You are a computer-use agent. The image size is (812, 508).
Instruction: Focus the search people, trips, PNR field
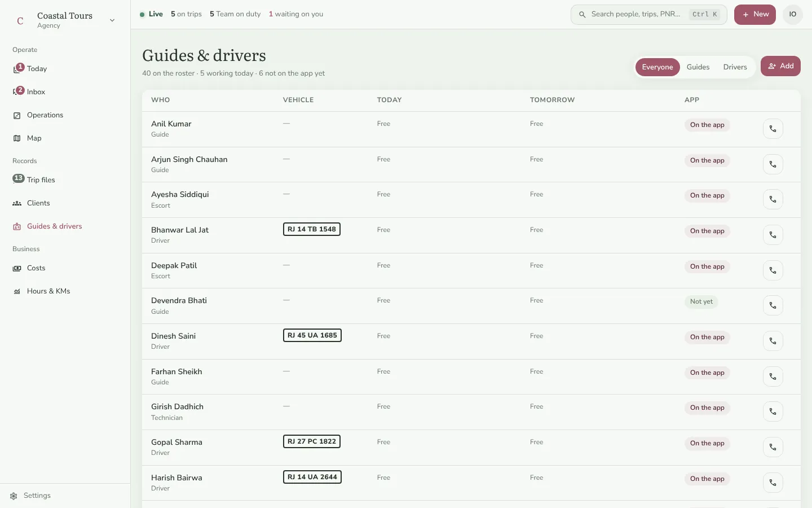(649, 15)
